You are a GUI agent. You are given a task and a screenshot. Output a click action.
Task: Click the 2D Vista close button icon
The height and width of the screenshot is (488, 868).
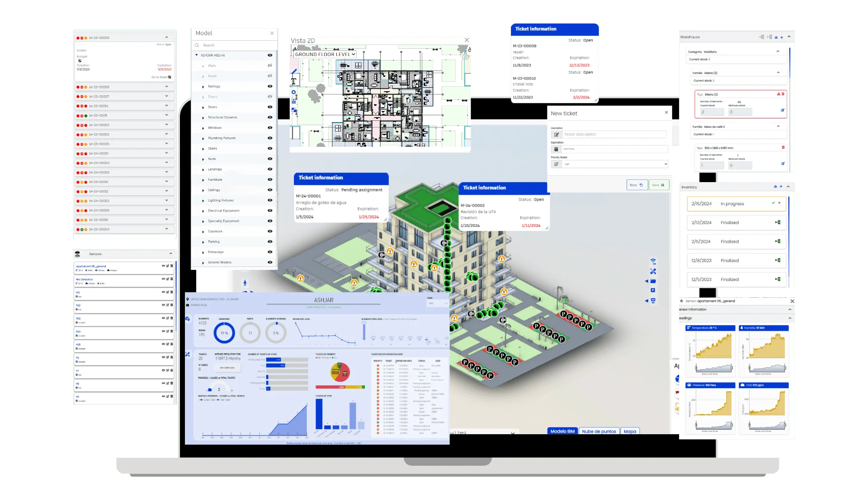pos(467,40)
